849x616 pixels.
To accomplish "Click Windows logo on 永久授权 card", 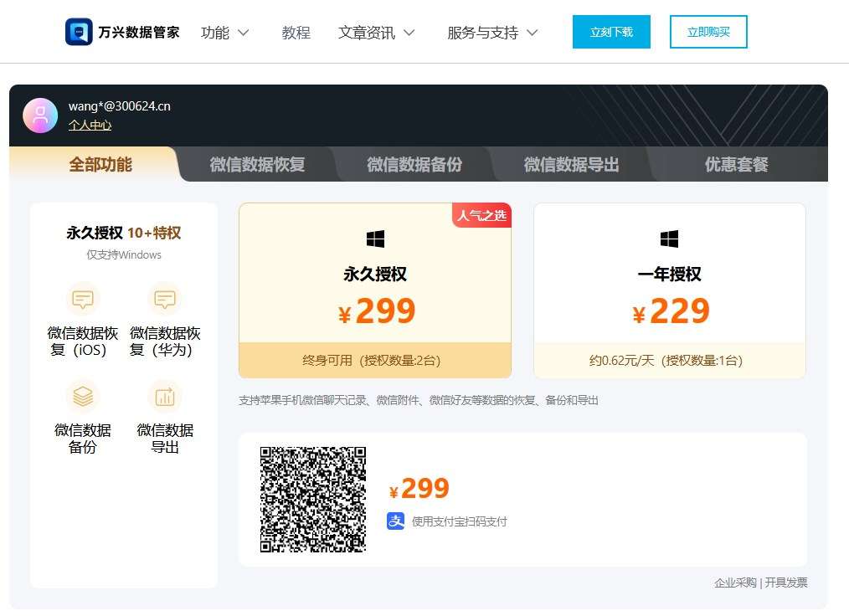I will [375, 239].
